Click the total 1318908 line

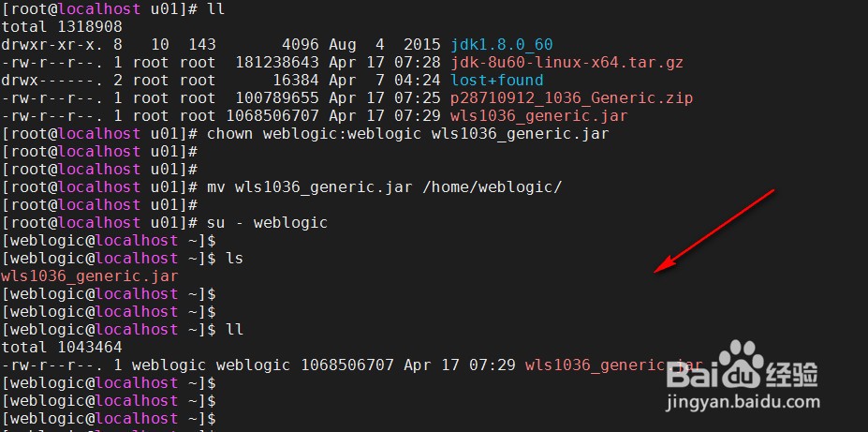(62, 26)
